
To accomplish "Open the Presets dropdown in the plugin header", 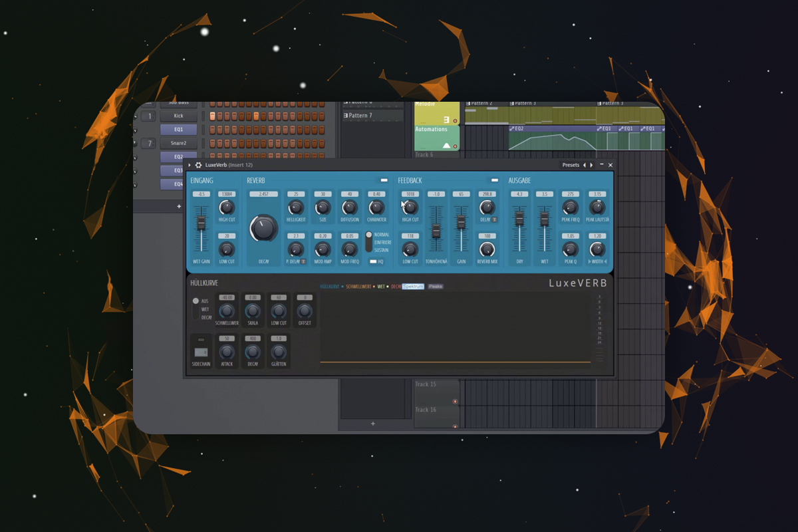I will pyautogui.click(x=571, y=165).
